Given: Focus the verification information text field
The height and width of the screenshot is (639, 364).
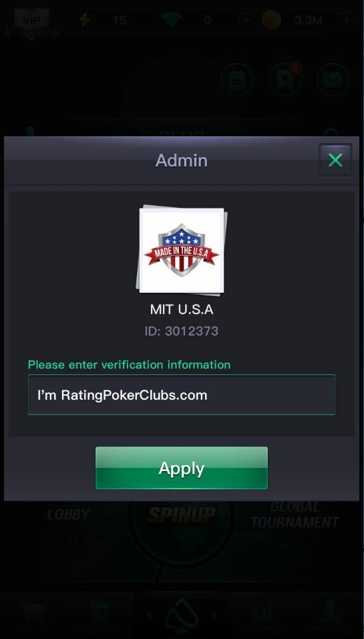Looking at the screenshot, I should [x=182, y=394].
